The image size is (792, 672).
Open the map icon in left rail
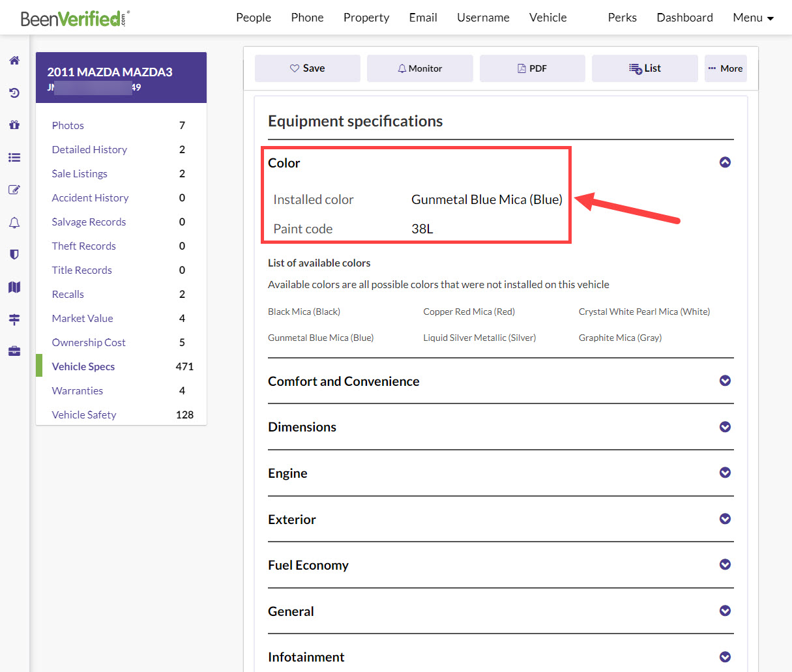pyautogui.click(x=14, y=287)
